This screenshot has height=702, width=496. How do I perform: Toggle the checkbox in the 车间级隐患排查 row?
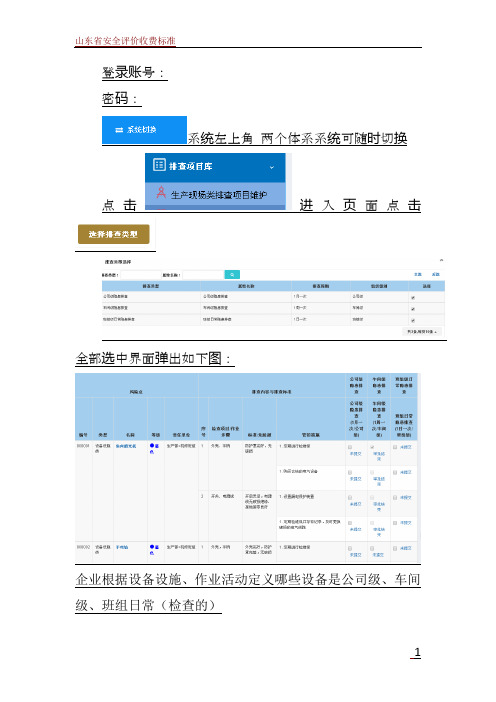click(x=413, y=308)
